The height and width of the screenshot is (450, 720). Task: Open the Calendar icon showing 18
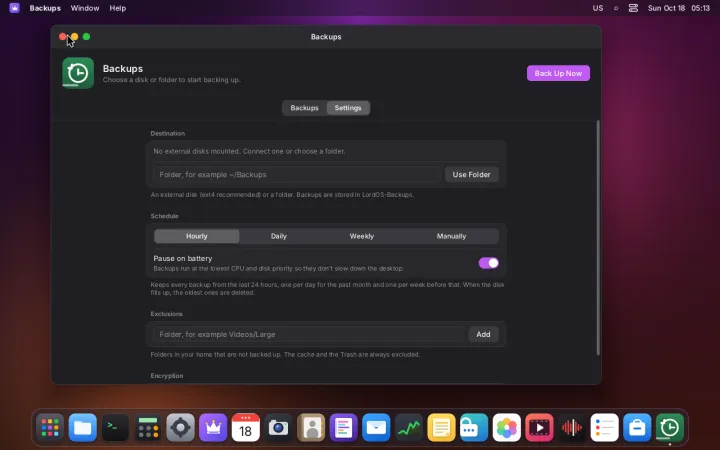click(246, 428)
